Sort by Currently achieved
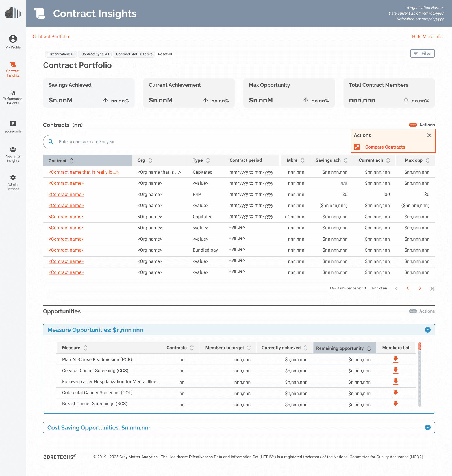Image resolution: width=452 pixels, height=476 pixels. coord(285,348)
